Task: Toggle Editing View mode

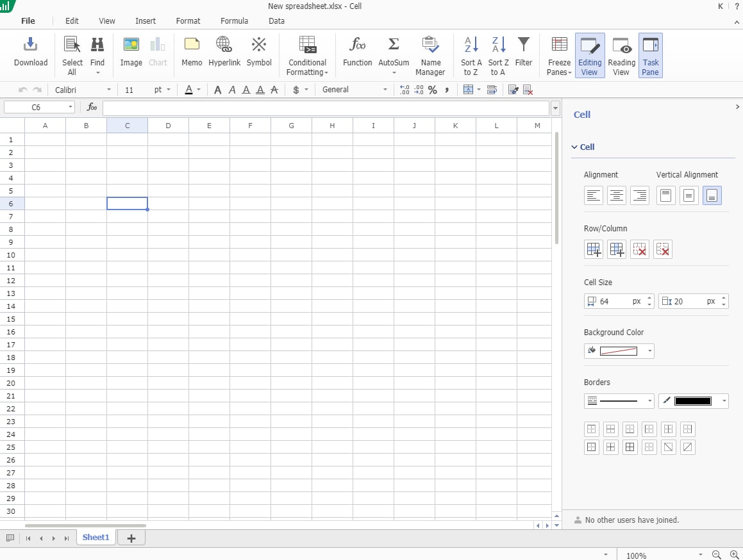Action: click(x=590, y=56)
